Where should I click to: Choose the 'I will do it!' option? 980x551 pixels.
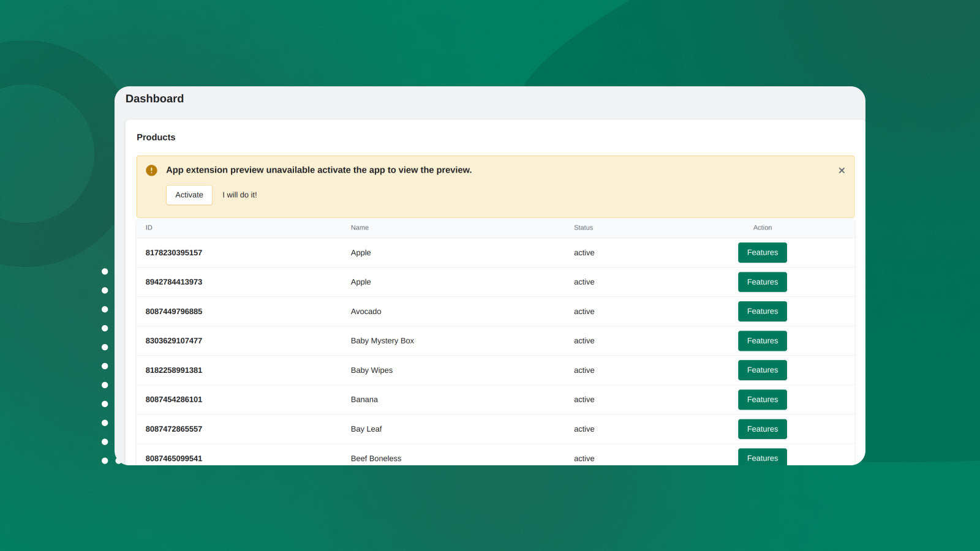tap(239, 195)
